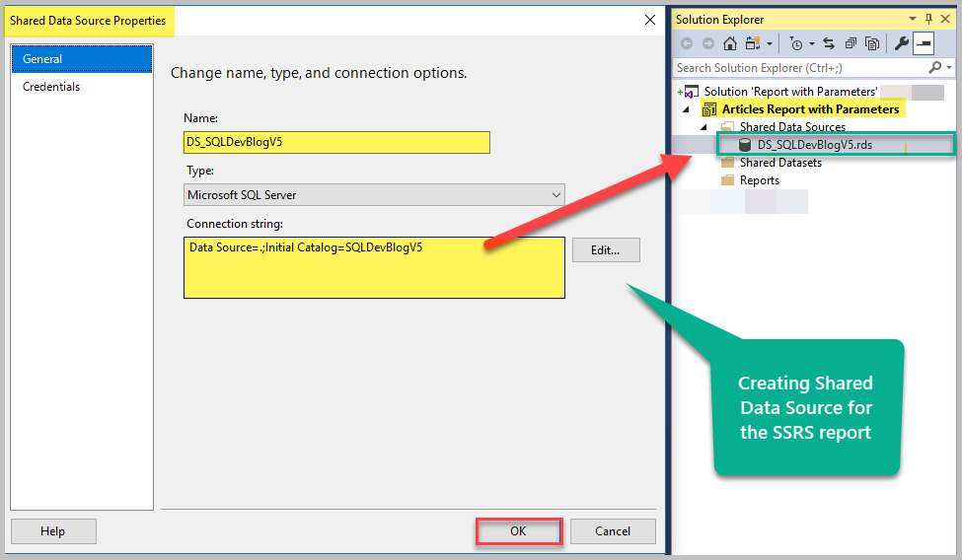Collapse all nodes in Solution Explorer
The width and height of the screenshot is (962, 560).
(851, 43)
